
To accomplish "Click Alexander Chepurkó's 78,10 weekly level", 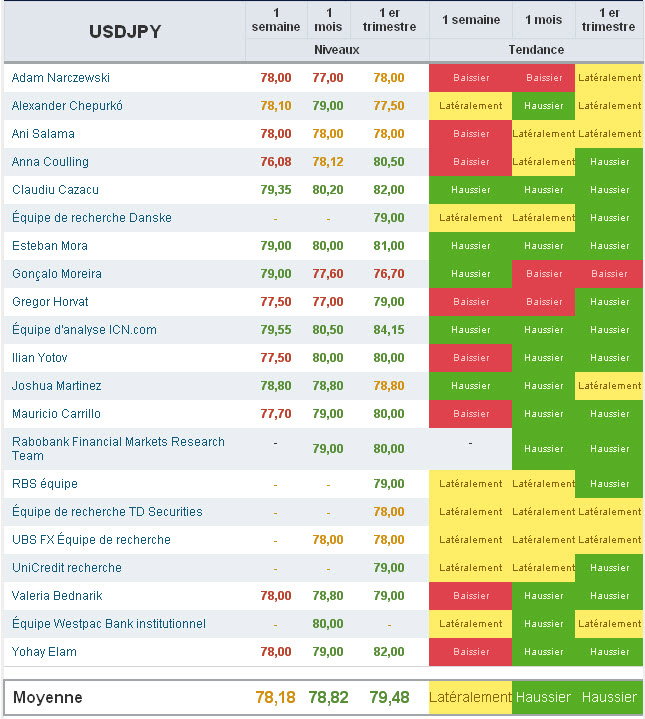I will 276,105.
